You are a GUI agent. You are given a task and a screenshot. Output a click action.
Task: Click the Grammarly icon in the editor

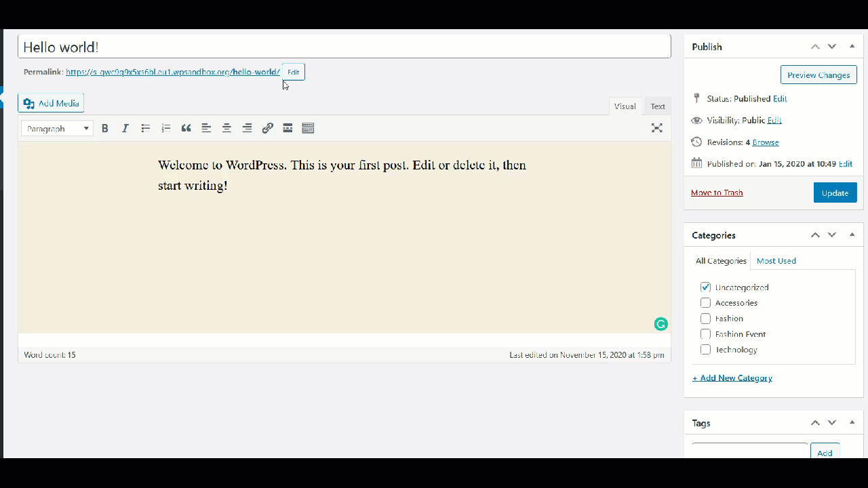pyautogui.click(x=660, y=324)
